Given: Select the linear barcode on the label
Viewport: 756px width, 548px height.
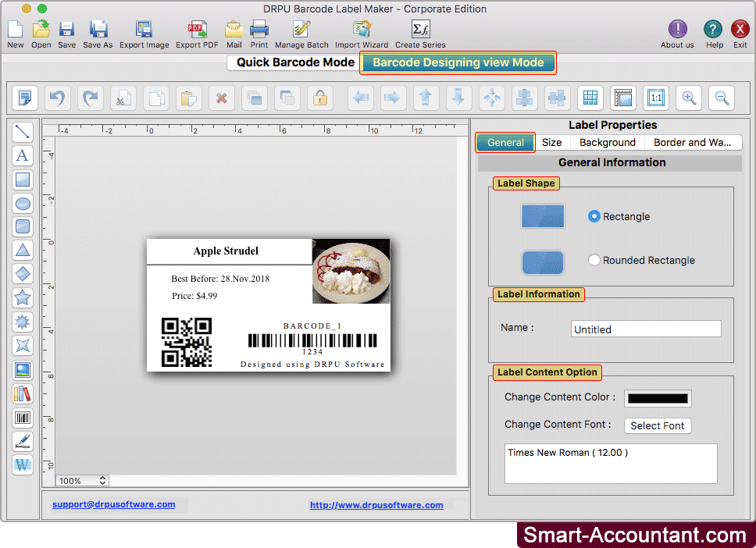Looking at the screenshot, I should click(312, 341).
